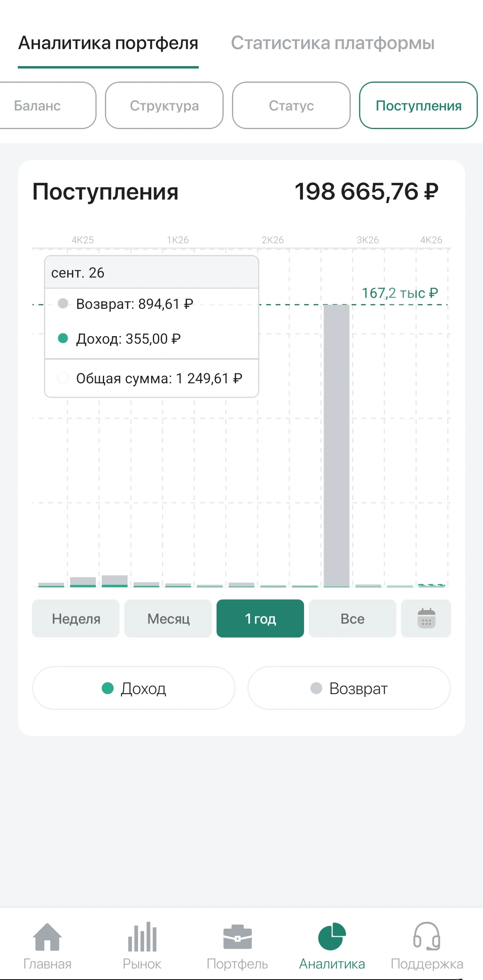Image resolution: width=483 pixels, height=980 pixels.
Task: Click the 3К26 axis label
Action: [x=368, y=240]
